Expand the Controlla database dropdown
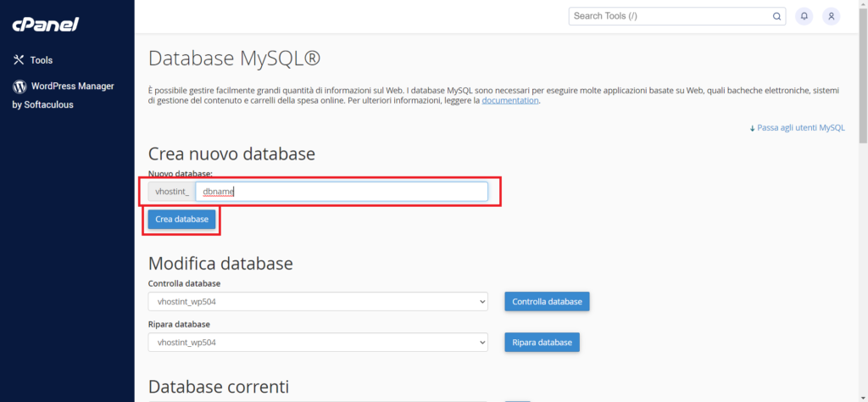 (318, 302)
